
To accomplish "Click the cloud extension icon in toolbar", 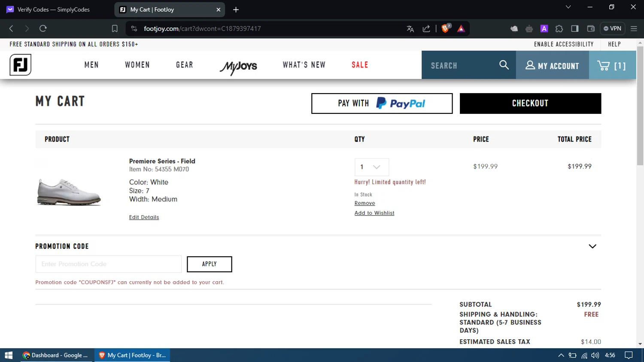I will click(x=514, y=29).
